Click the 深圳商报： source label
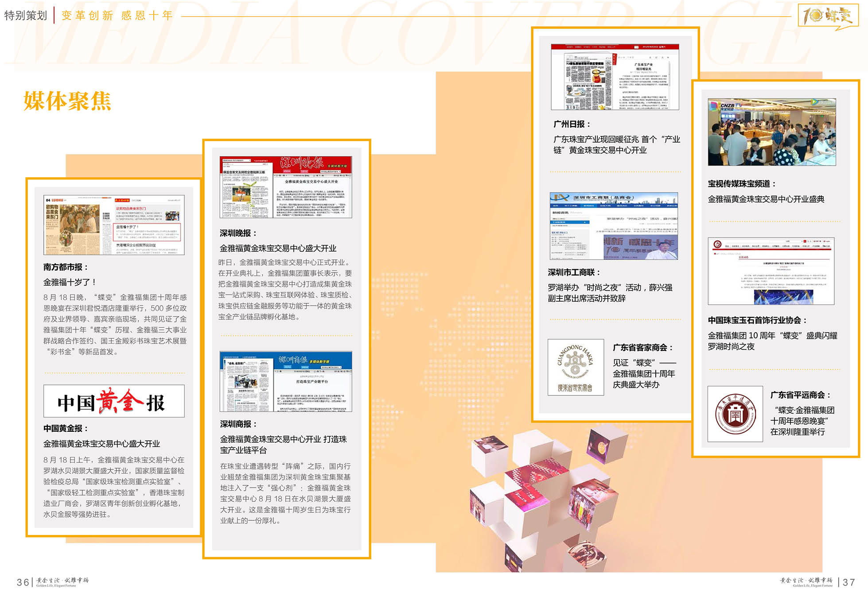 pos(238,424)
